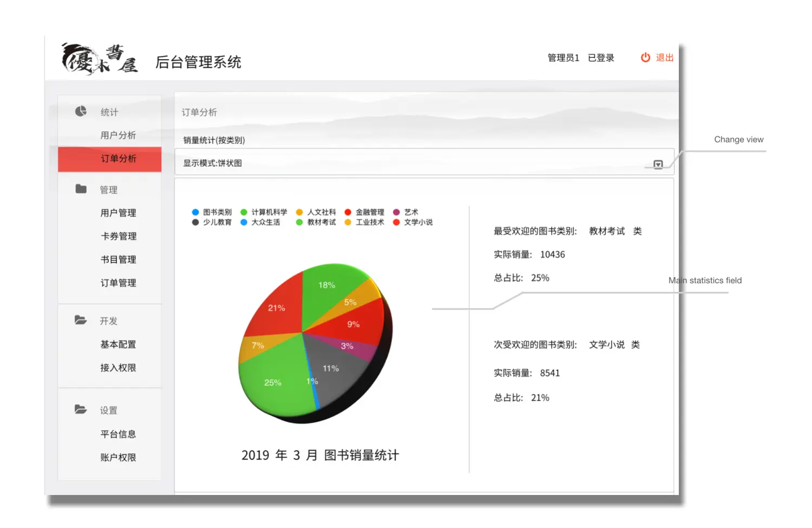Open the 用户分析 menu item
Screen dimensions: 812x528
click(118, 135)
